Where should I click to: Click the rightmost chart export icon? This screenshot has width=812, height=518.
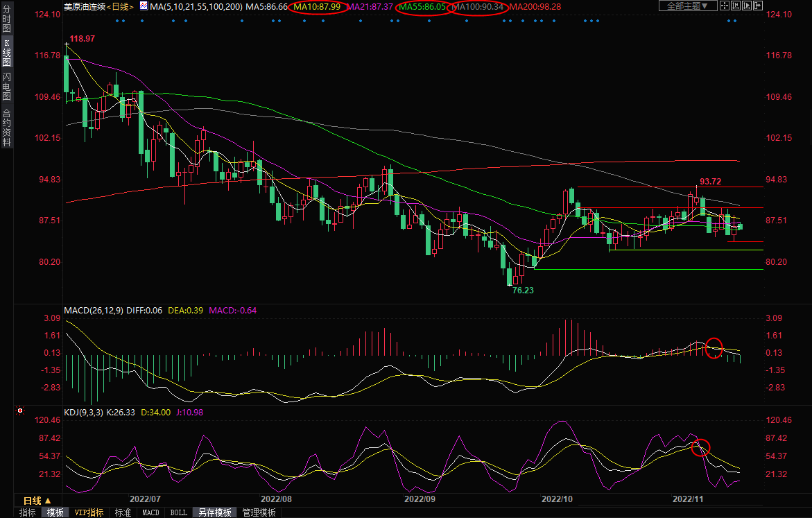761,6
